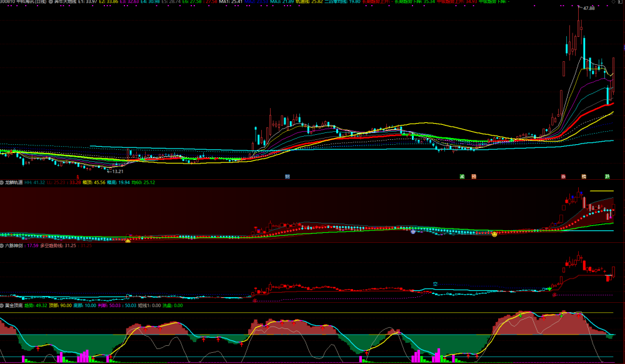Click the 中级趋势上升: 34.93 value
Screen dimensions: 625x364
(x=457, y=2)
